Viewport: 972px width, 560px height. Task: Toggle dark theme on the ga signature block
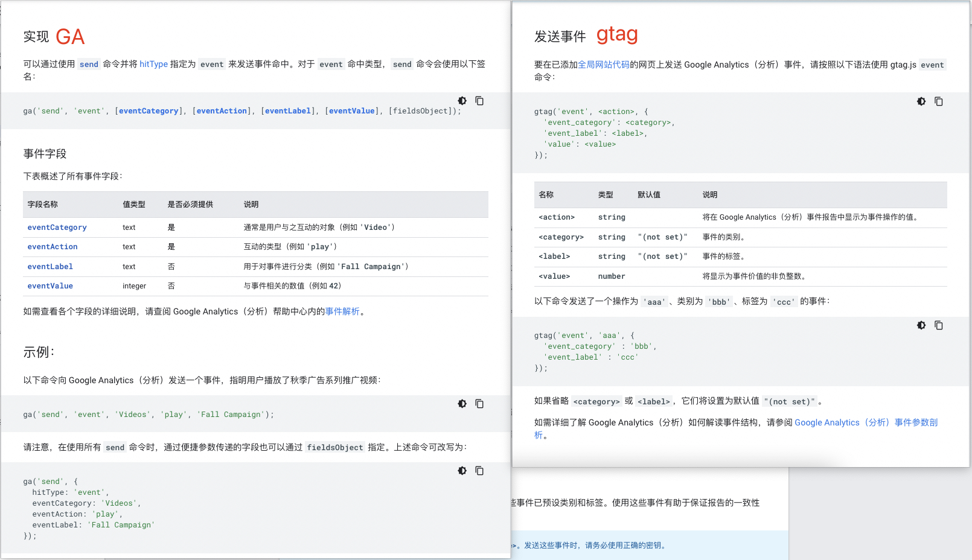462,101
